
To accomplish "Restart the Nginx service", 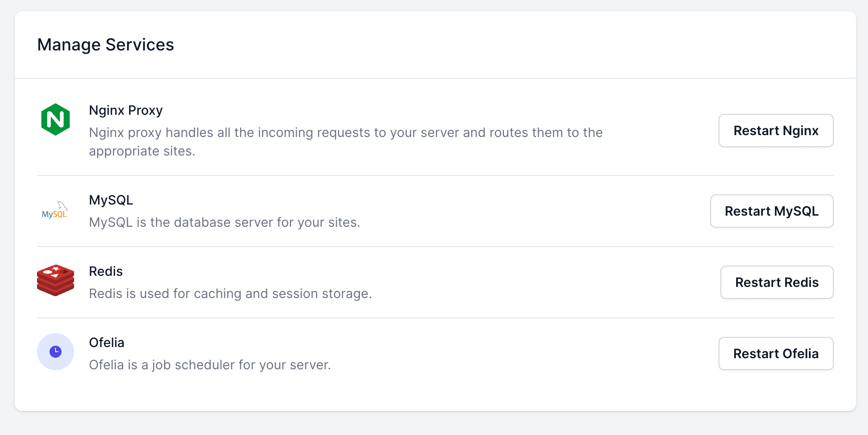I will (x=776, y=130).
